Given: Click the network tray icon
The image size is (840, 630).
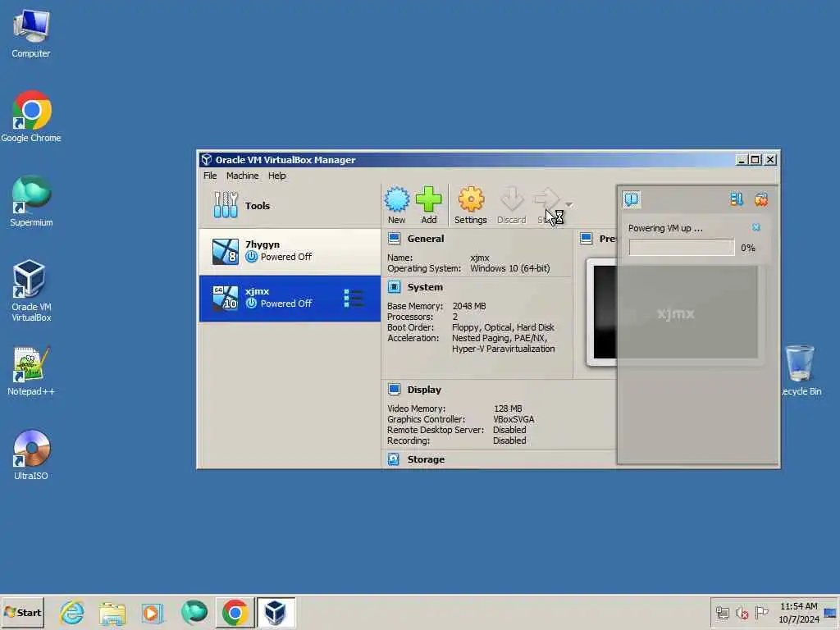Looking at the screenshot, I should [x=722, y=613].
